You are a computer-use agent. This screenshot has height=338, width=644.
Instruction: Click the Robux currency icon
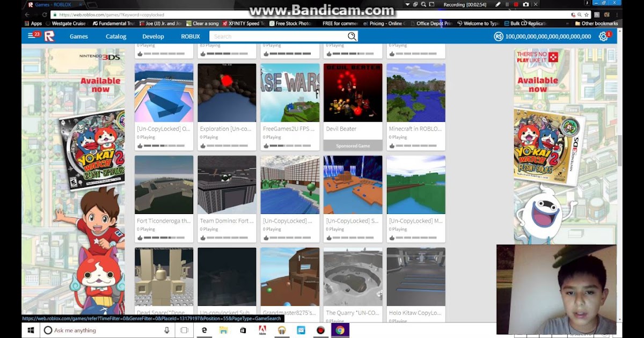pyautogui.click(x=499, y=36)
